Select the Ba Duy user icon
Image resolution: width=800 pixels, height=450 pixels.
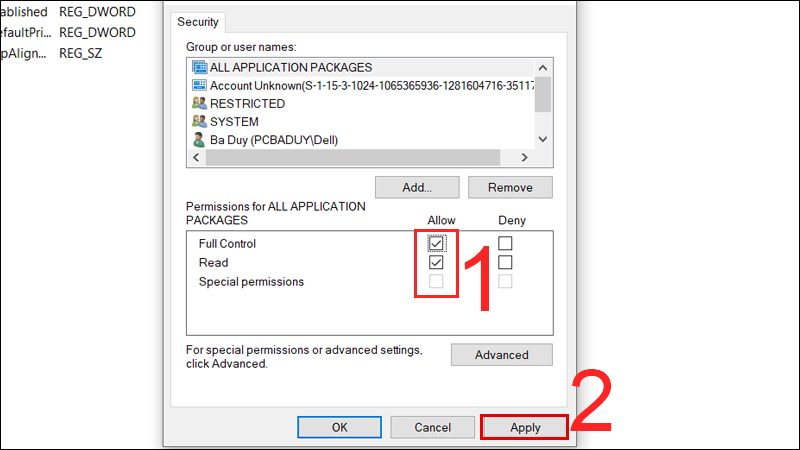click(198, 140)
